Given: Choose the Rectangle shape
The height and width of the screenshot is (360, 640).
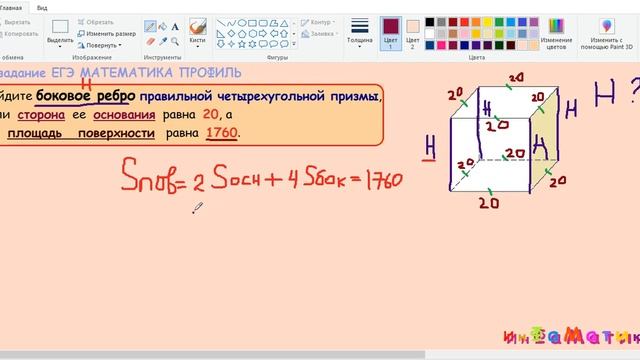Looking at the screenshot, I should (253, 23).
